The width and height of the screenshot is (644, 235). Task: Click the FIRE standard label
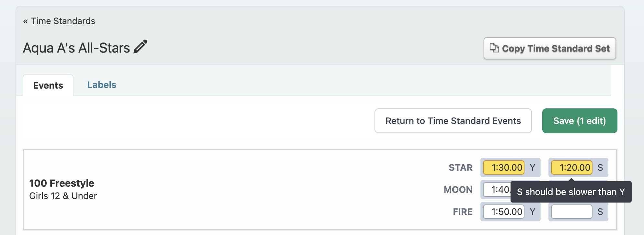(x=463, y=212)
